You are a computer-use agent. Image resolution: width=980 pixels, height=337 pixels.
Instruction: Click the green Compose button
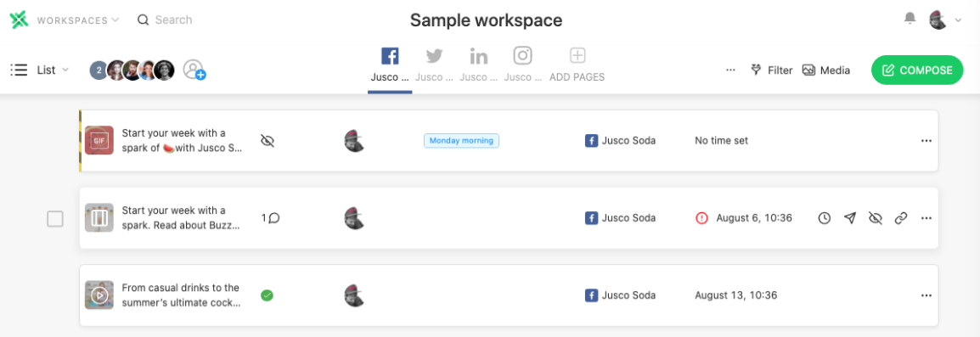(917, 70)
